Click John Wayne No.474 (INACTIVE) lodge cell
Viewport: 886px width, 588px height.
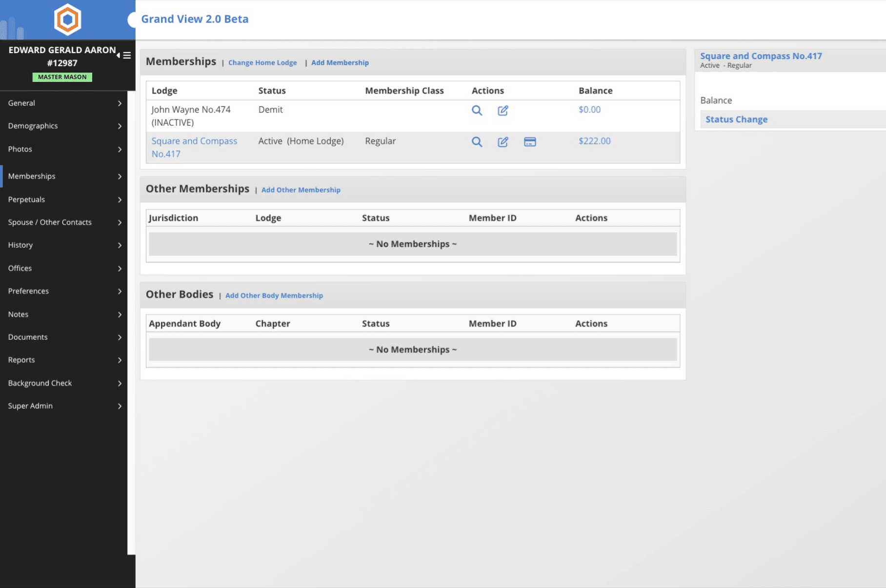191,116
